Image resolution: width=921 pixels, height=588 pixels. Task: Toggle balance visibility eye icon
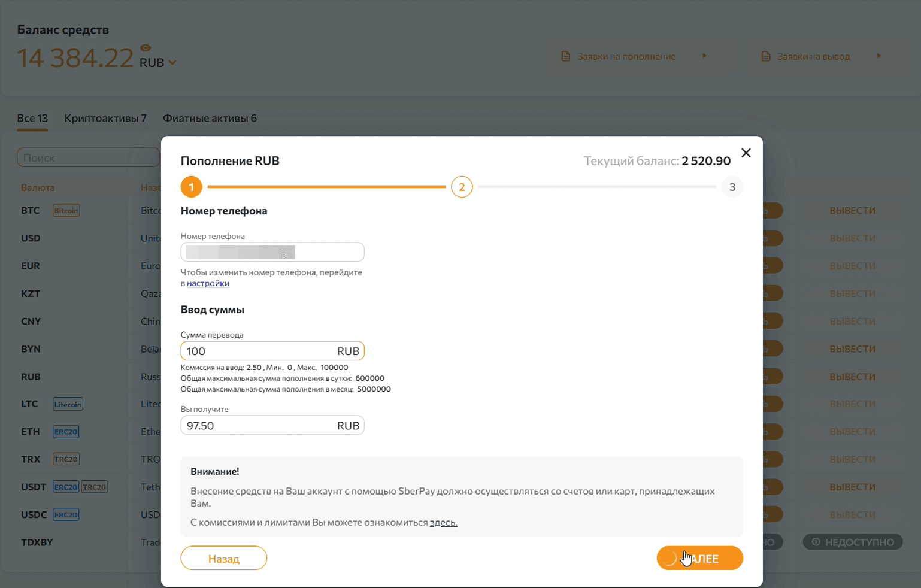(x=146, y=48)
